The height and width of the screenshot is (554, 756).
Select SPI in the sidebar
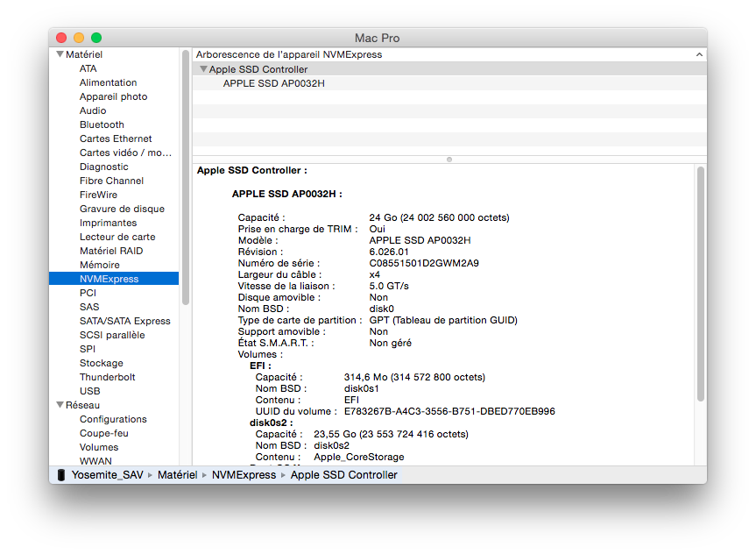click(88, 348)
